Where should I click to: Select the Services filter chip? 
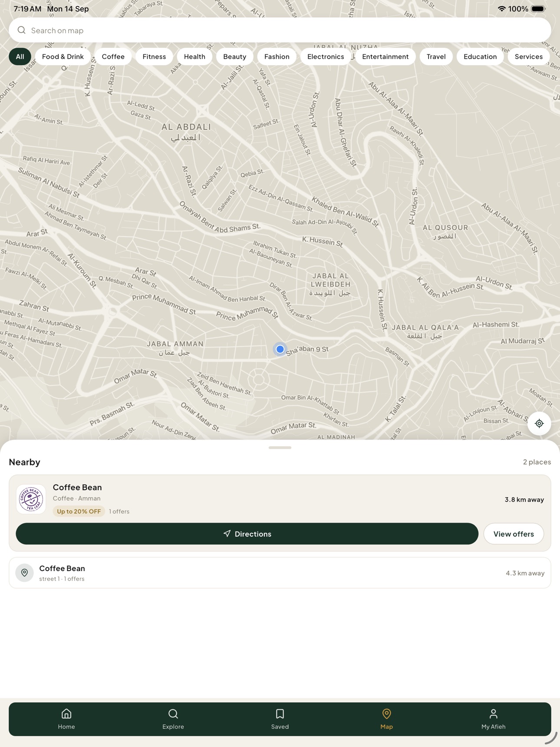529,56
